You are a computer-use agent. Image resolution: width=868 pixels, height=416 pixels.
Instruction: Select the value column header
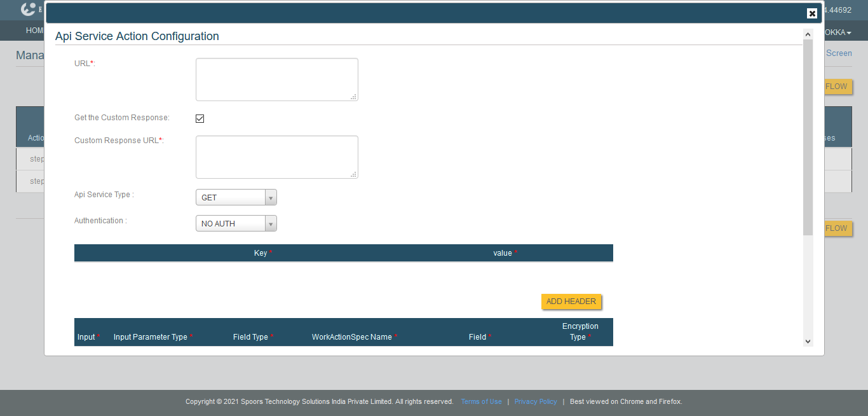click(503, 253)
